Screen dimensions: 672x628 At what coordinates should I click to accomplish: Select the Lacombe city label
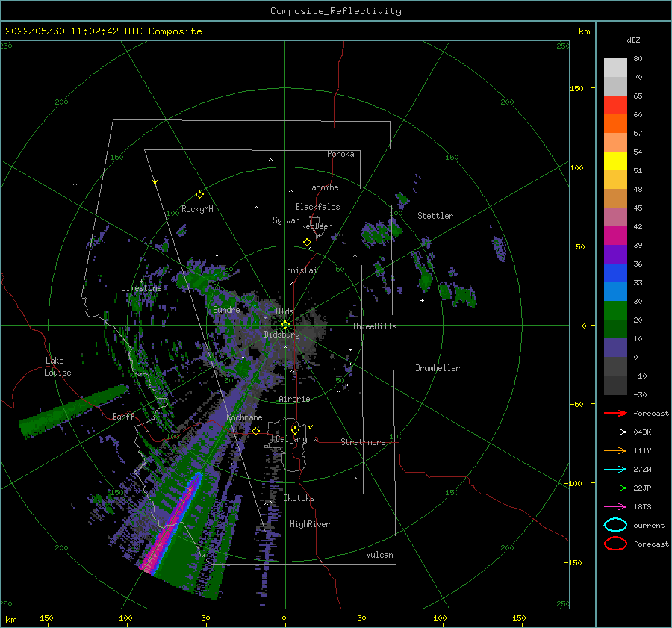(x=323, y=187)
